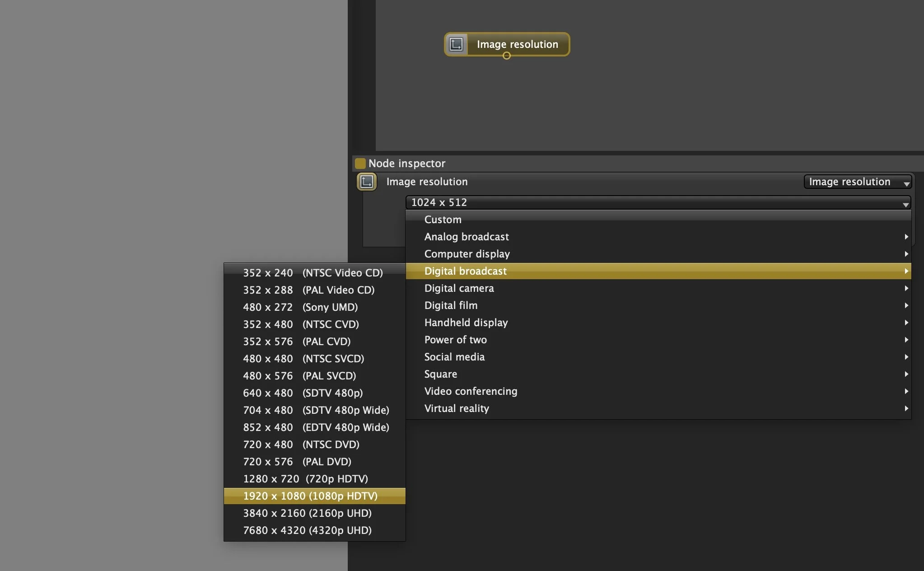
Task: Open the 1024 x 512 resolution dropdown
Action: pyautogui.click(x=658, y=202)
